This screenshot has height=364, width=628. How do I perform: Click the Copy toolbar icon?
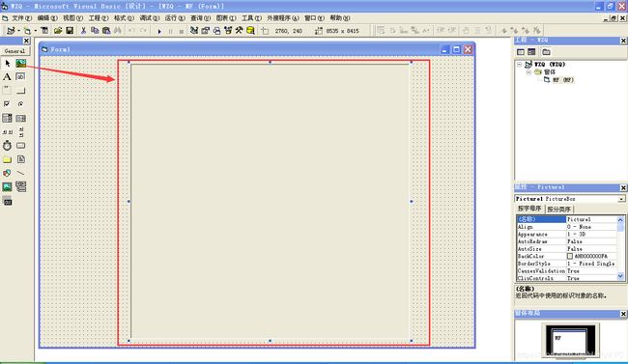(95, 31)
